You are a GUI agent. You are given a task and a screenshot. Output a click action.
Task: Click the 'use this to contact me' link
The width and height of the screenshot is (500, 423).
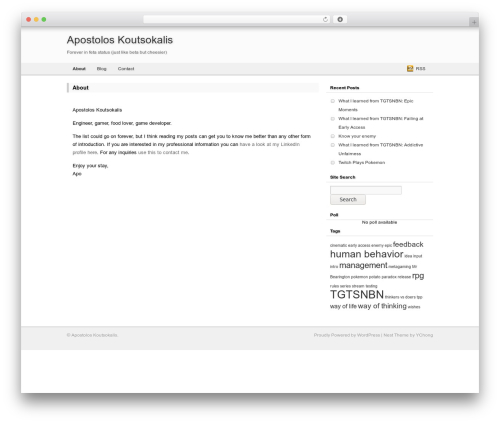pyautogui.click(x=163, y=152)
